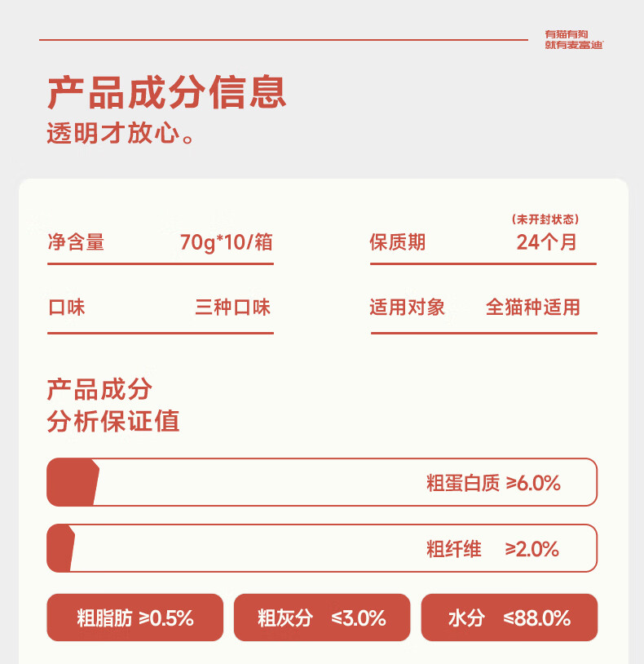Select the 三种口味 value

pyautogui.click(x=232, y=308)
